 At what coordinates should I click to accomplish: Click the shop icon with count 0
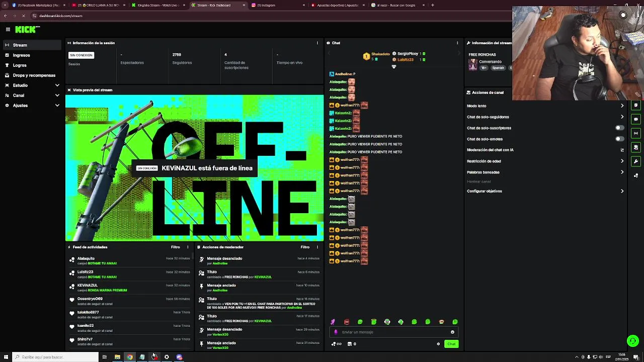352,344
